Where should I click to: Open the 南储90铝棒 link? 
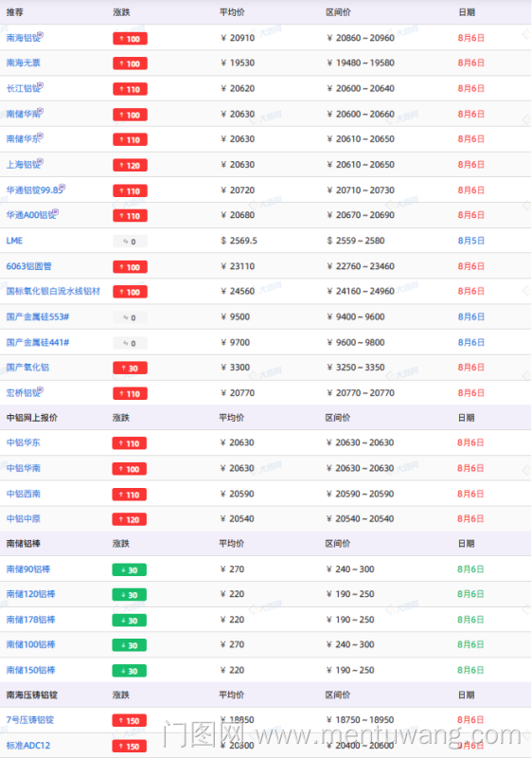[28, 569]
